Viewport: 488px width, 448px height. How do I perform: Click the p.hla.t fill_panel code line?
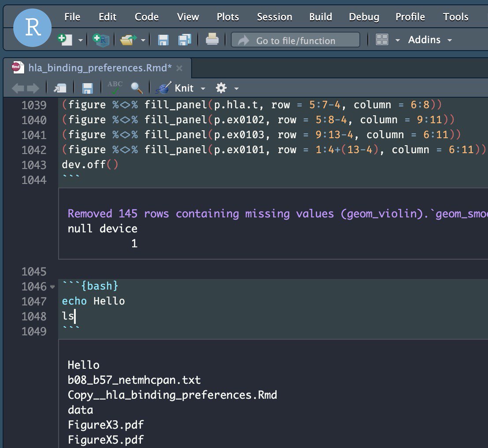[x=252, y=105]
